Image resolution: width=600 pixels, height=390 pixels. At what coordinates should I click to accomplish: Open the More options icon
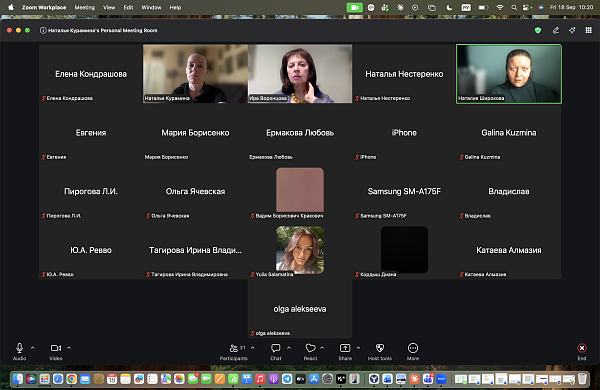coord(412,348)
